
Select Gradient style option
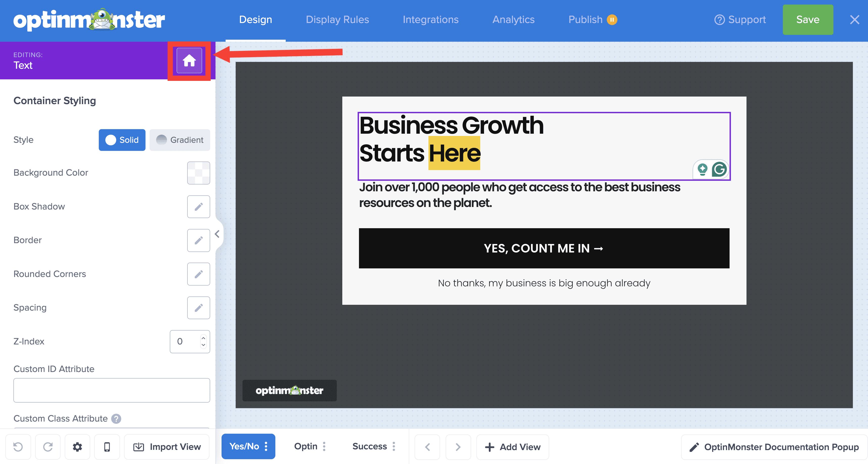coord(180,140)
